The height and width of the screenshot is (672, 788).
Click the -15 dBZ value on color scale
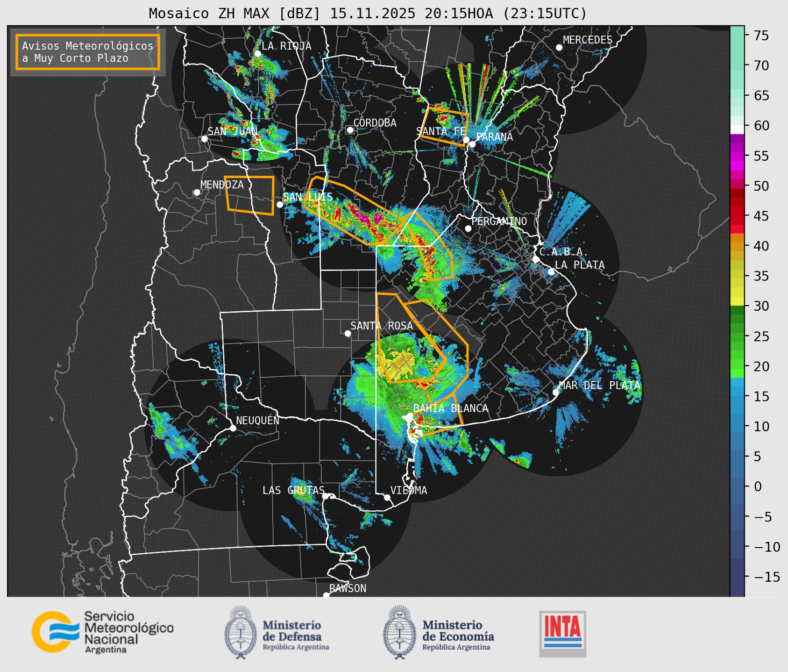pos(767,577)
